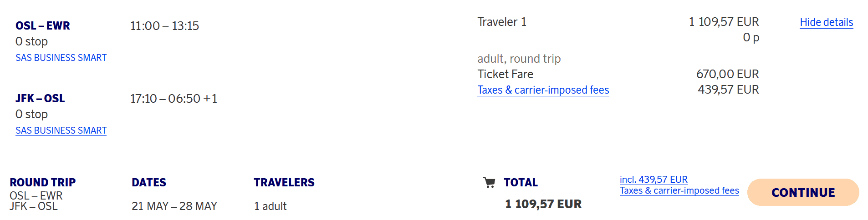This screenshot has width=868, height=220.
Task: Open taxes and fees link beside Continue button
Action: point(679,191)
